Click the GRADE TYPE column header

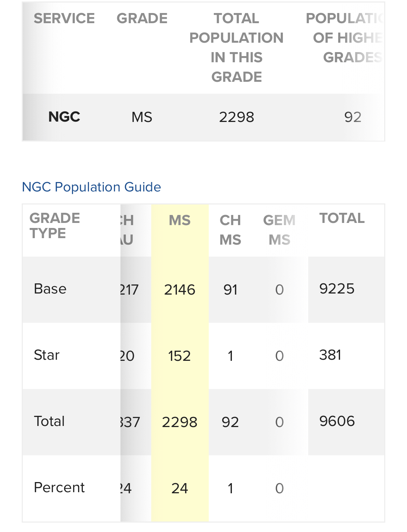coord(55,226)
